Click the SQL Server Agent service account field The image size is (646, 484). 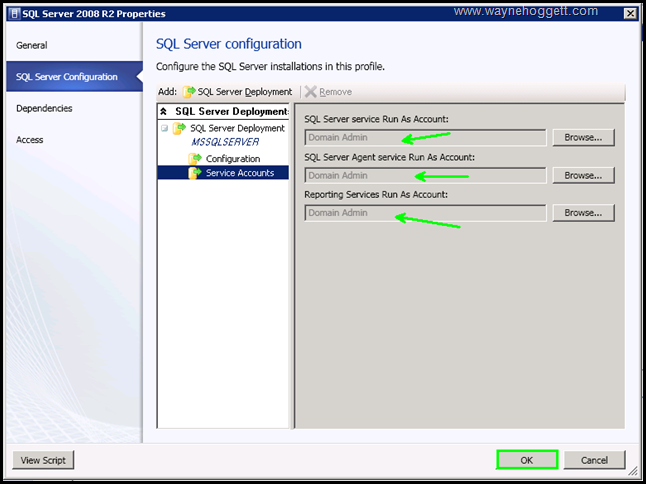coord(426,175)
